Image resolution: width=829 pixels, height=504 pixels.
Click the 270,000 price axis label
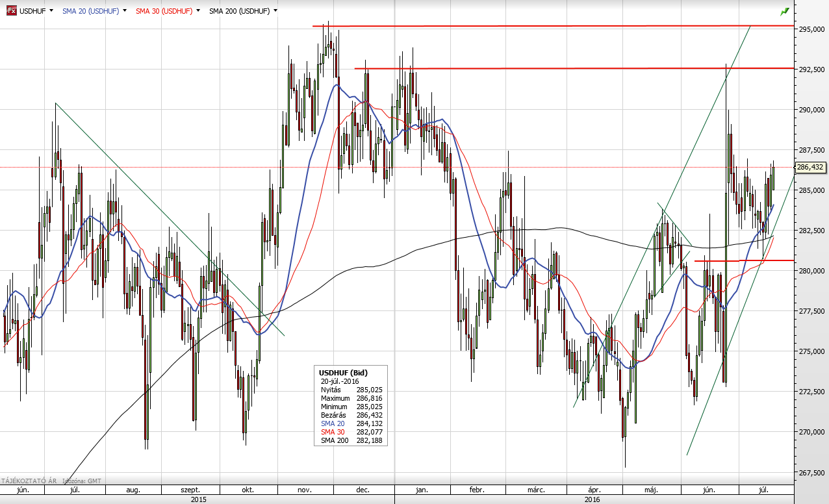[x=811, y=433]
